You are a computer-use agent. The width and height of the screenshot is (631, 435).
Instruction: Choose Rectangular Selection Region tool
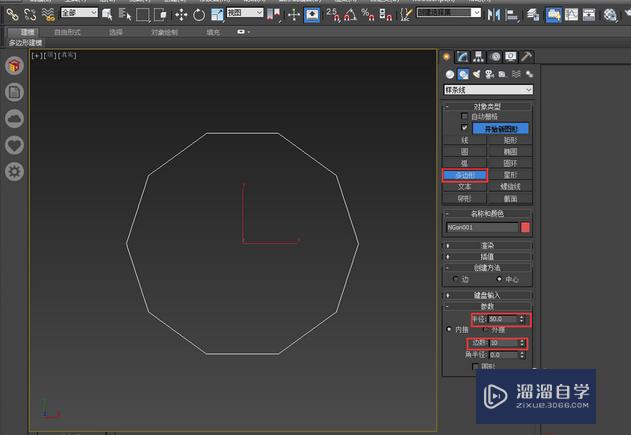(x=143, y=15)
